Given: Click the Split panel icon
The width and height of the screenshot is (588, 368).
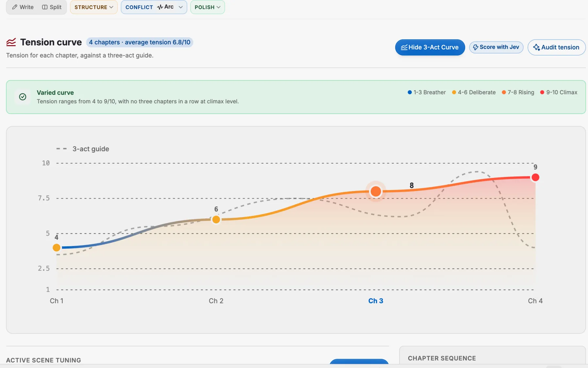Looking at the screenshot, I should (x=45, y=7).
